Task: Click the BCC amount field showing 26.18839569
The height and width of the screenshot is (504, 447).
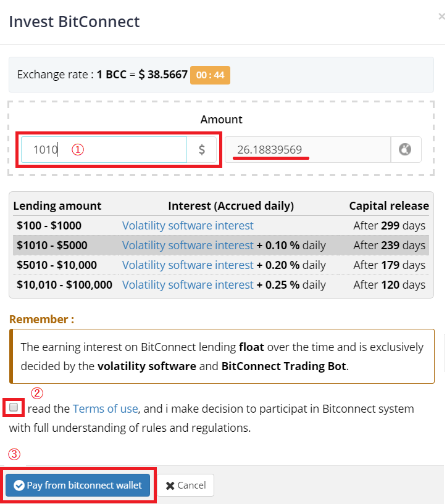Action: point(307,150)
